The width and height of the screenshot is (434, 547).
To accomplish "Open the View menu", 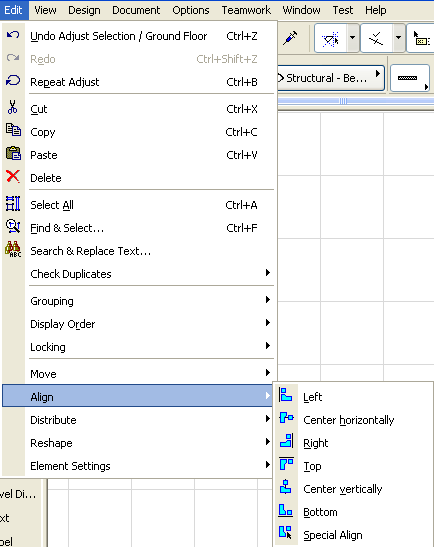I will click(45, 10).
